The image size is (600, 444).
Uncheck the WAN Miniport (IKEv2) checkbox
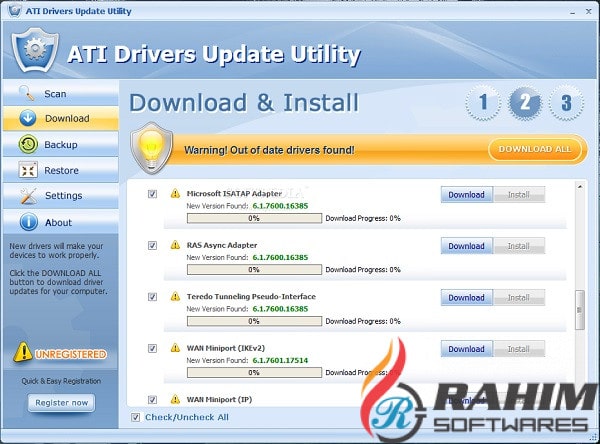152,348
